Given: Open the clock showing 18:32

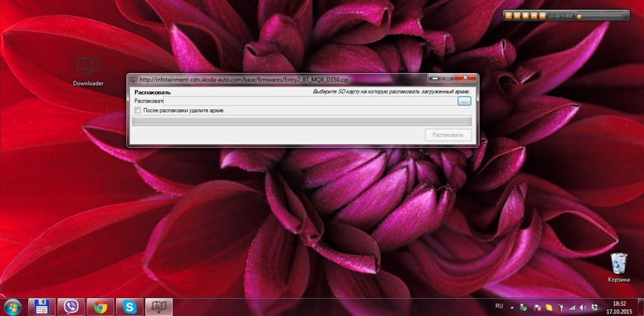Looking at the screenshot, I should [619, 307].
